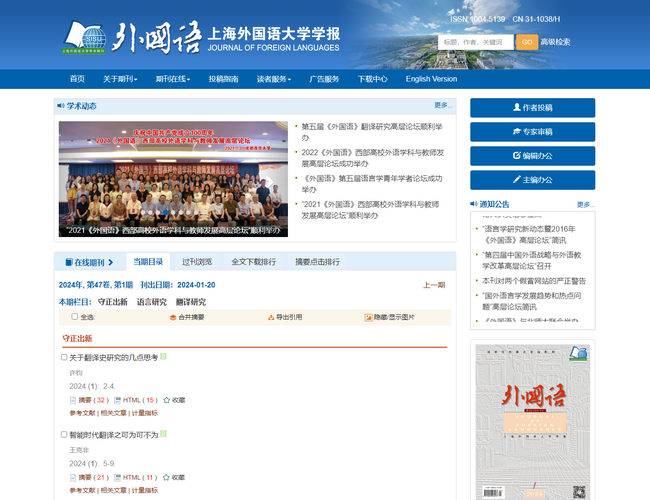Expand the 读者服务 dropdown menu
Image resolution: width=650 pixels, height=500 pixels.
[273, 79]
